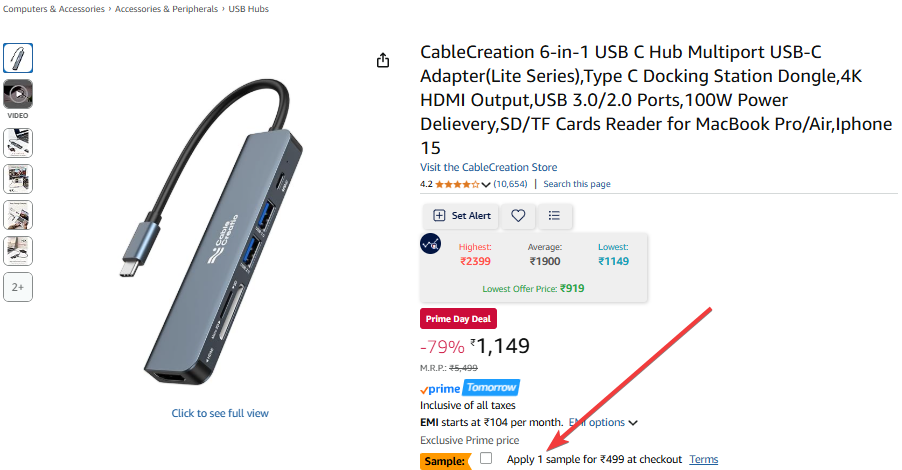Open Accessories & Peripherals breadcrumb
The height and width of the screenshot is (470, 902).
166,9
